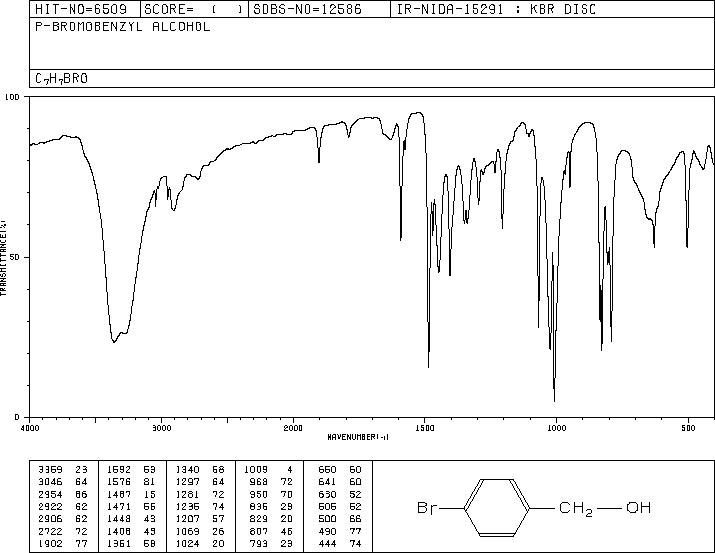The image size is (715, 553).
Task: Select peak table entry 968
Action: 259,482
